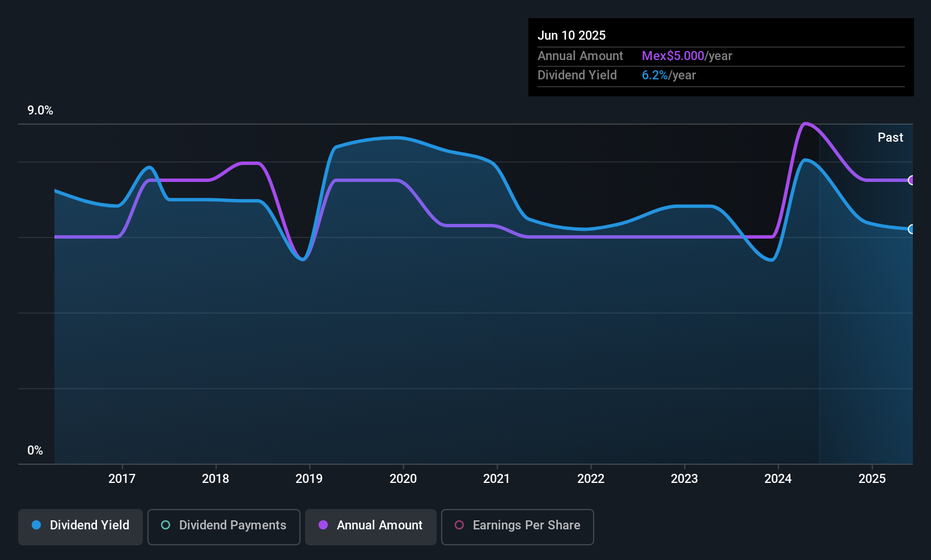Select the purple Annual Amount endpoint marker
Image resolution: width=931 pixels, height=560 pixels.
(911, 180)
